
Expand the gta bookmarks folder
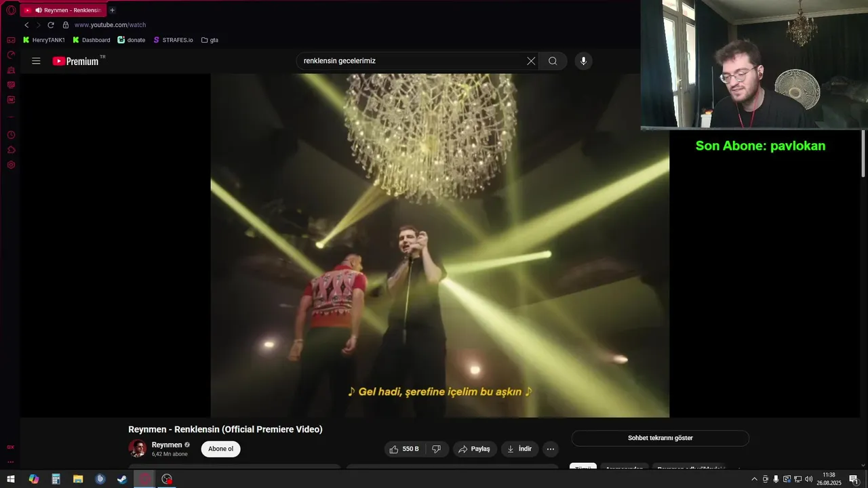coord(210,40)
